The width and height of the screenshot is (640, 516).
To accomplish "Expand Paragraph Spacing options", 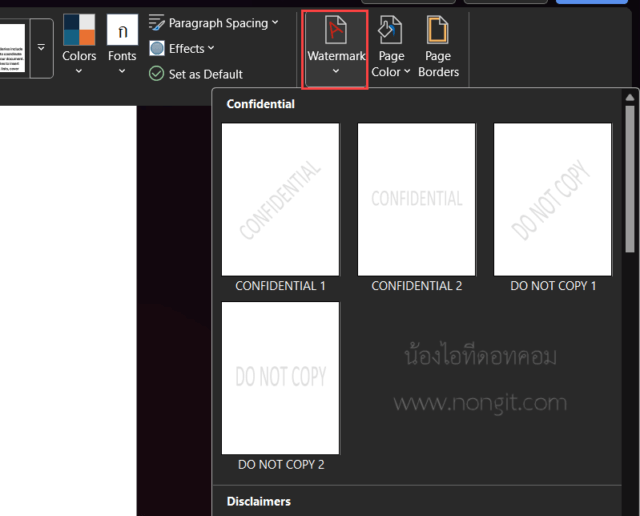I will (x=213, y=23).
